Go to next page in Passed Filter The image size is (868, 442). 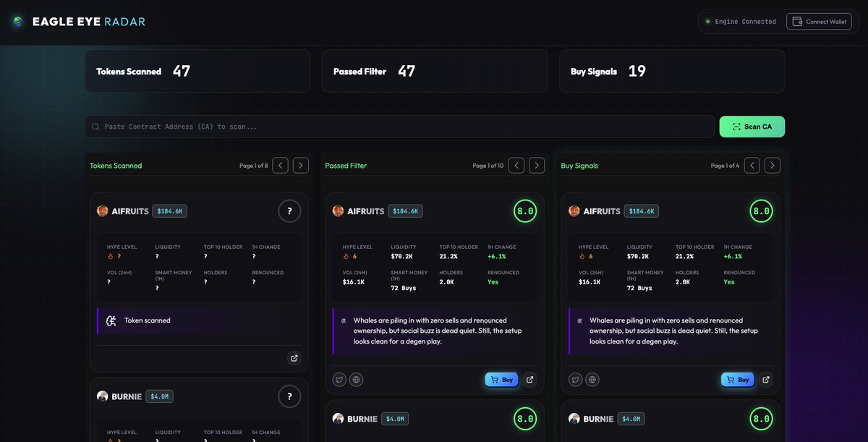(x=537, y=166)
